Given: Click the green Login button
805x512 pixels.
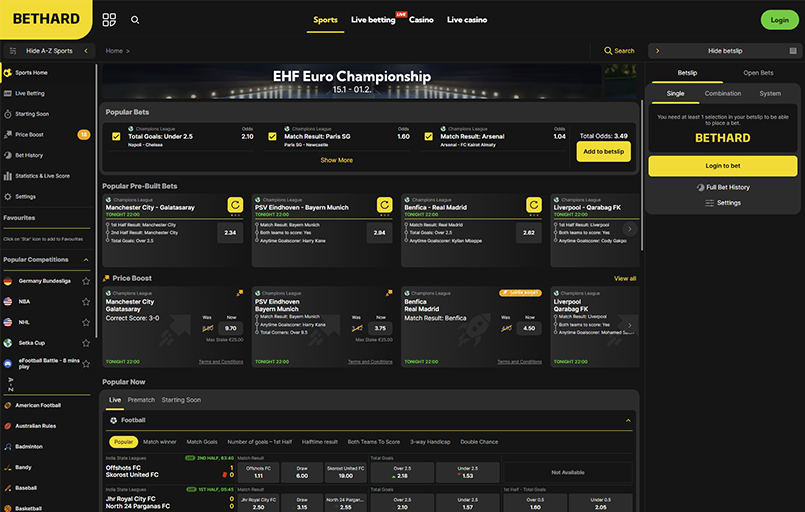Looking at the screenshot, I should tap(779, 20).
